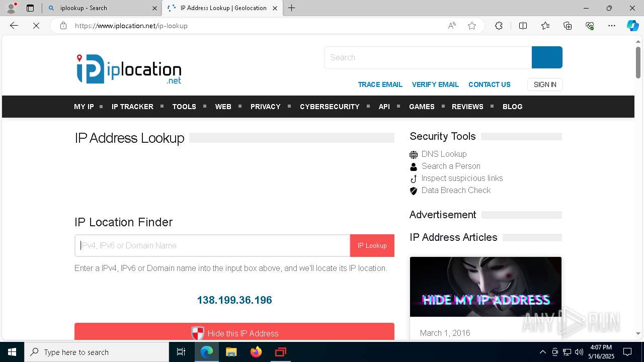Viewport: 644px width, 362px height.
Task: Open Inspect suspicious links tool
Action: [462, 178]
